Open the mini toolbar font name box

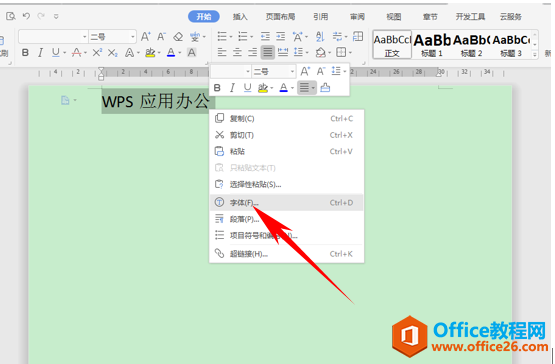231,72
